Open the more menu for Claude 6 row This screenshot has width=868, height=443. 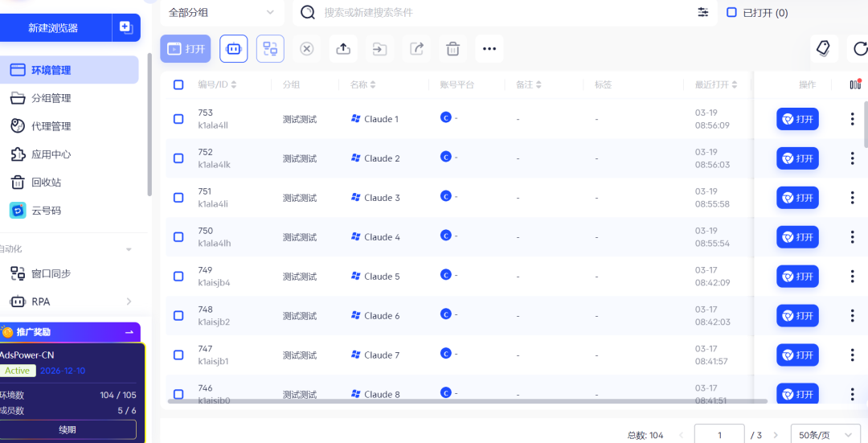coord(853,316)
